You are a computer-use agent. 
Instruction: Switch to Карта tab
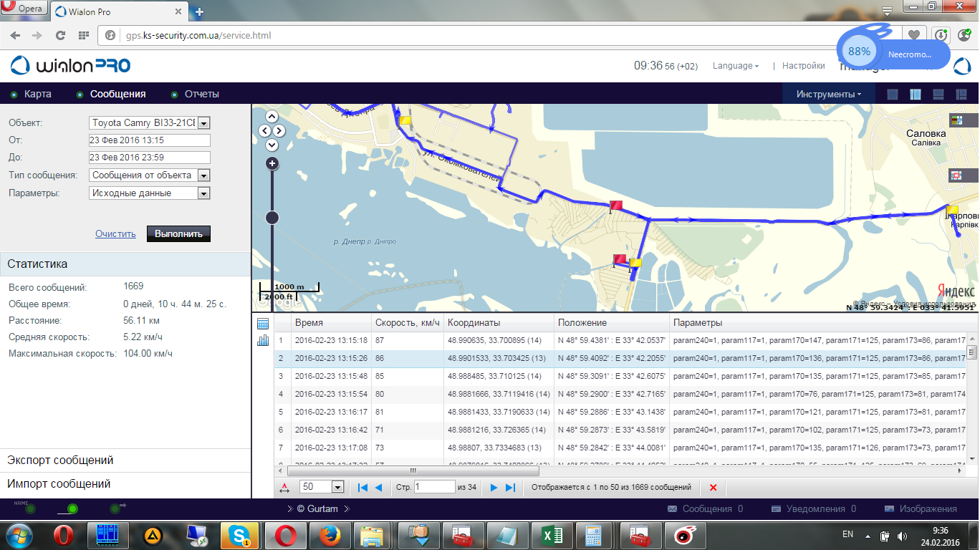click(x=37, y=94)
